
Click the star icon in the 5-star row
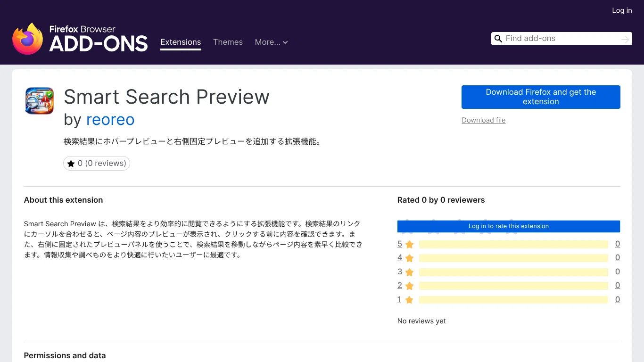(409, 244)
